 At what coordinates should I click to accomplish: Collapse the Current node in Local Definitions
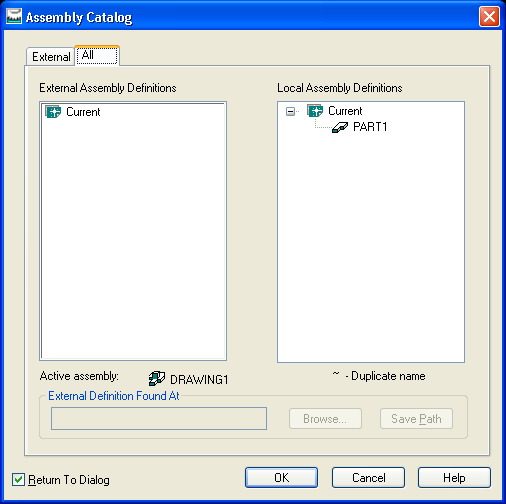pos(290,111)
